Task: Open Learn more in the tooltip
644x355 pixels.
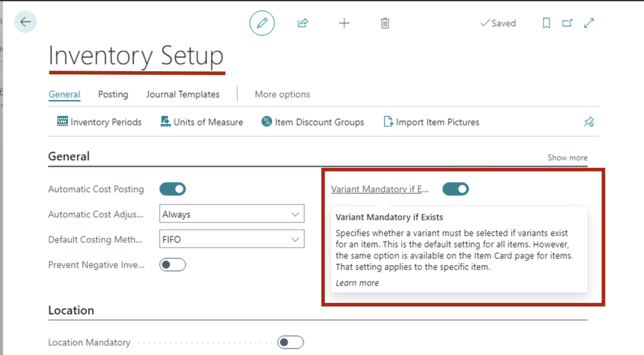Action: tap(357, 282)
